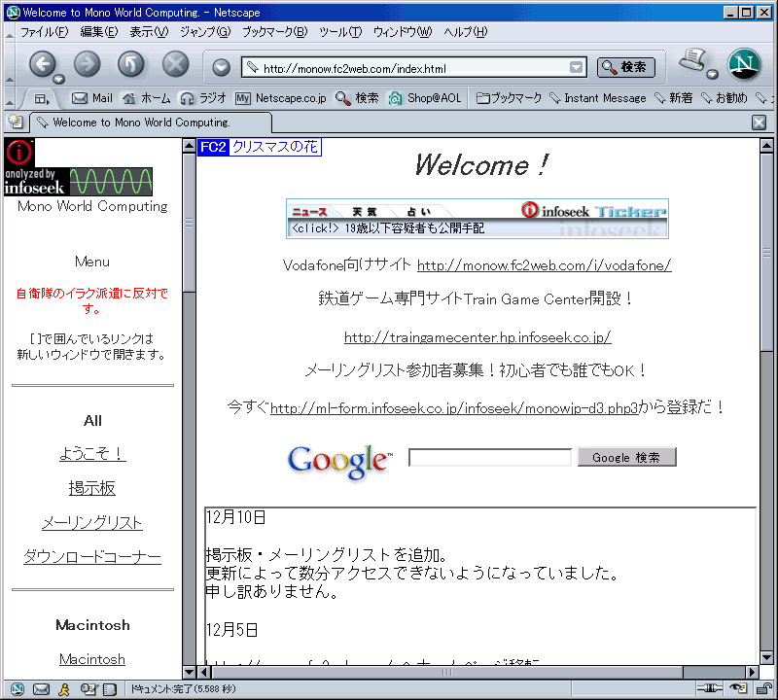The image size is (778, 700).
Task: Open Composer from the status bar
Action: click(88, 688)
